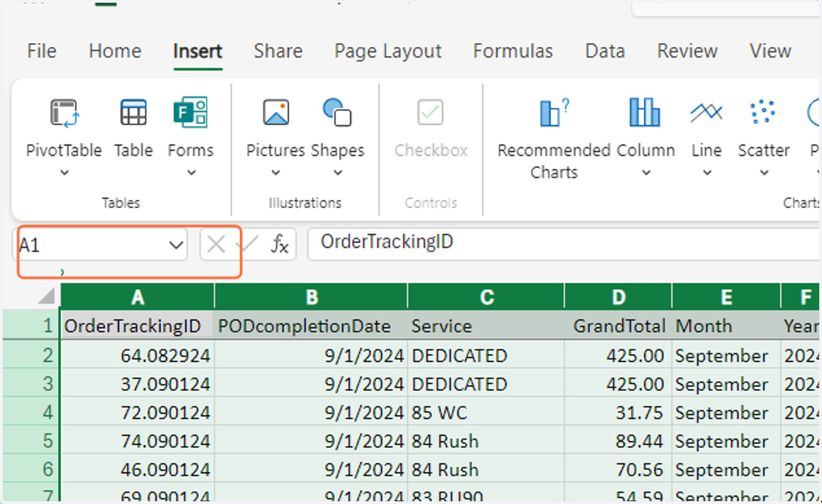Click cell with value 72.090124
Viewport: 822px width, 504px height.
(x=138, y=413)
